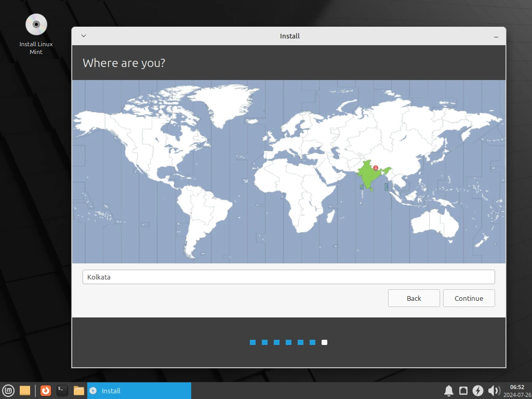This screenshot has width=532, height=399.
Task: Click the Back button
Action: [x=414, y=298]
